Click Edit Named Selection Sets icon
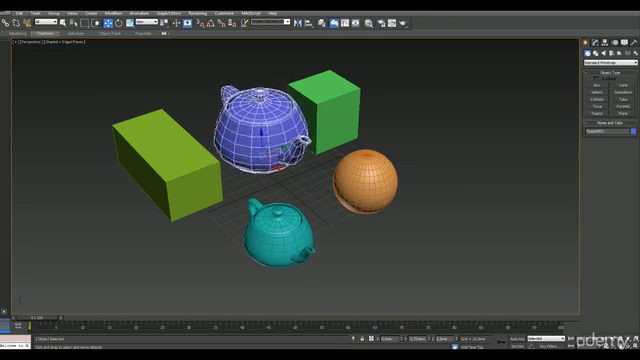Viewport: 640px width, 360px height. pos(244,23)
